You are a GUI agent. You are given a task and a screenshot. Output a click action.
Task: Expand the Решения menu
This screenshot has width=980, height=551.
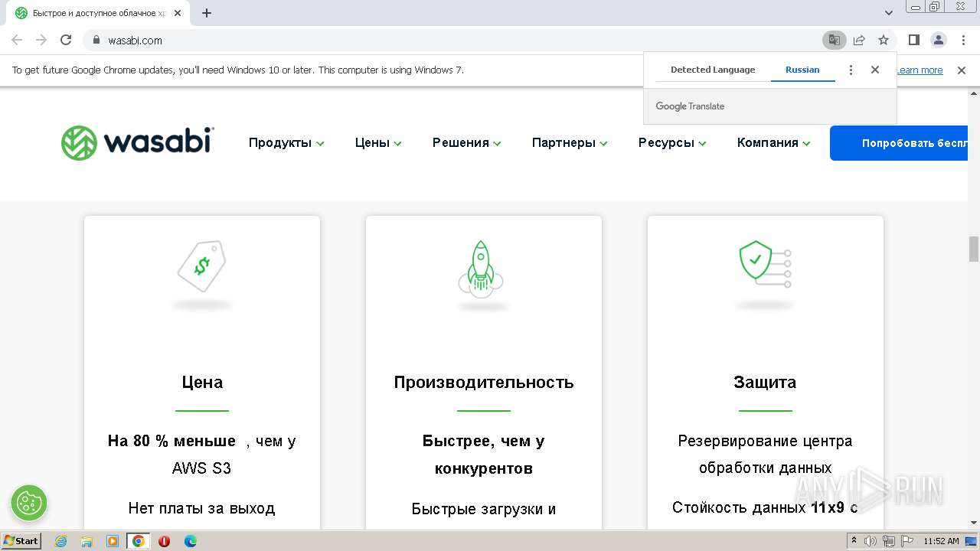(467, 143)
